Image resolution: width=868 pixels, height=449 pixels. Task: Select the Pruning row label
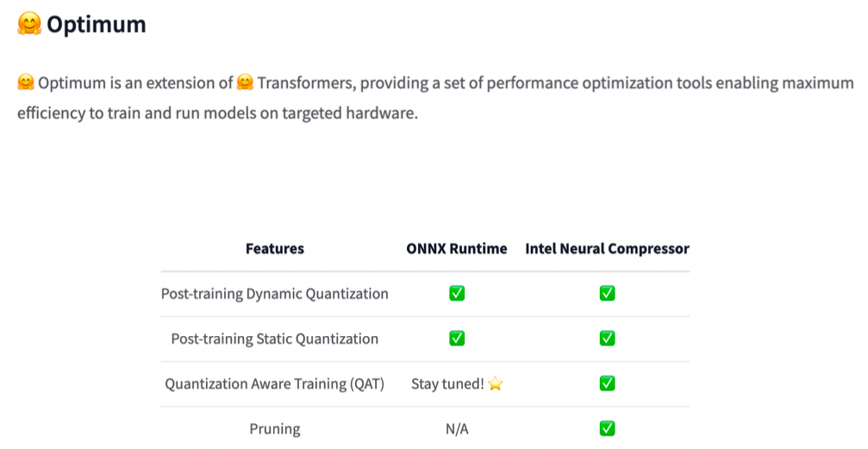[274, 428]
